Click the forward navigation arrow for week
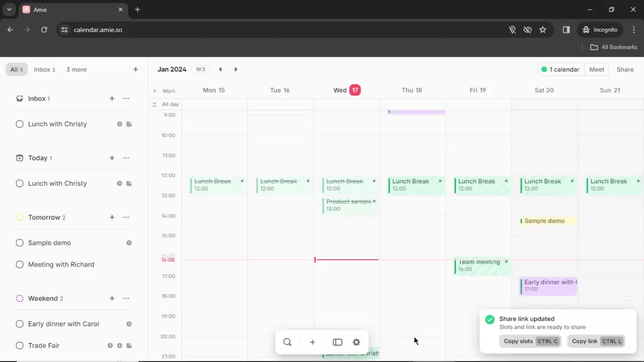 tap(236, 69)
